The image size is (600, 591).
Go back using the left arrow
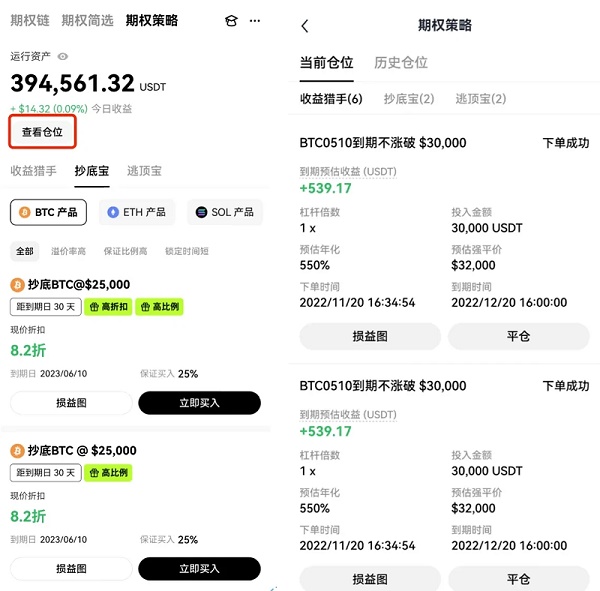click(305, 26)
